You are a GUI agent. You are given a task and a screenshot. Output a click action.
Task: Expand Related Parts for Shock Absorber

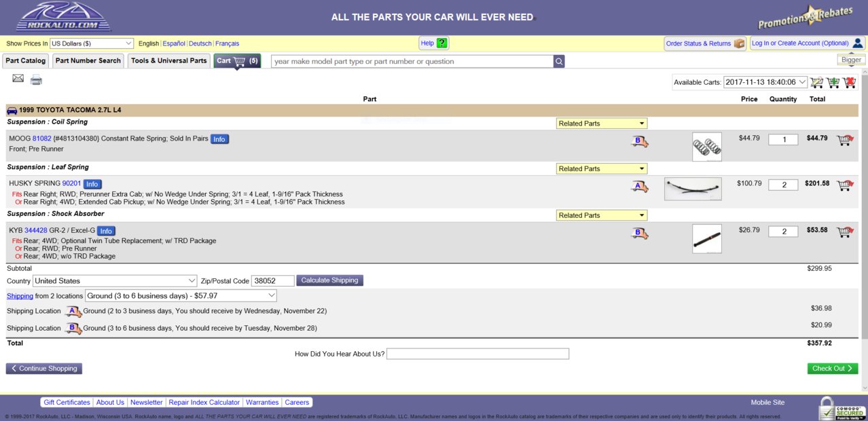[602, 215]
